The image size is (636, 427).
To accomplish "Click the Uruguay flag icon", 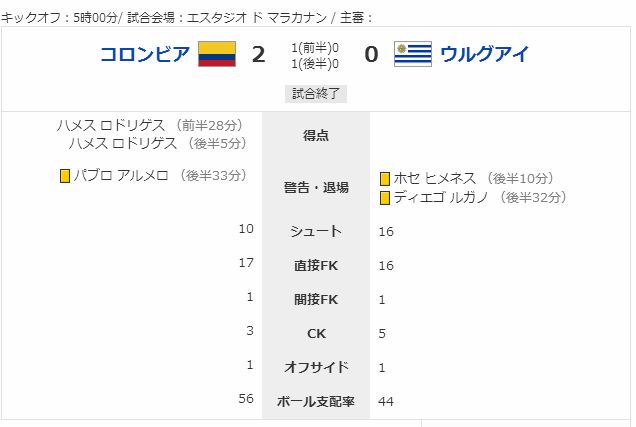I will pyautogui.click(x=413, y=54).
